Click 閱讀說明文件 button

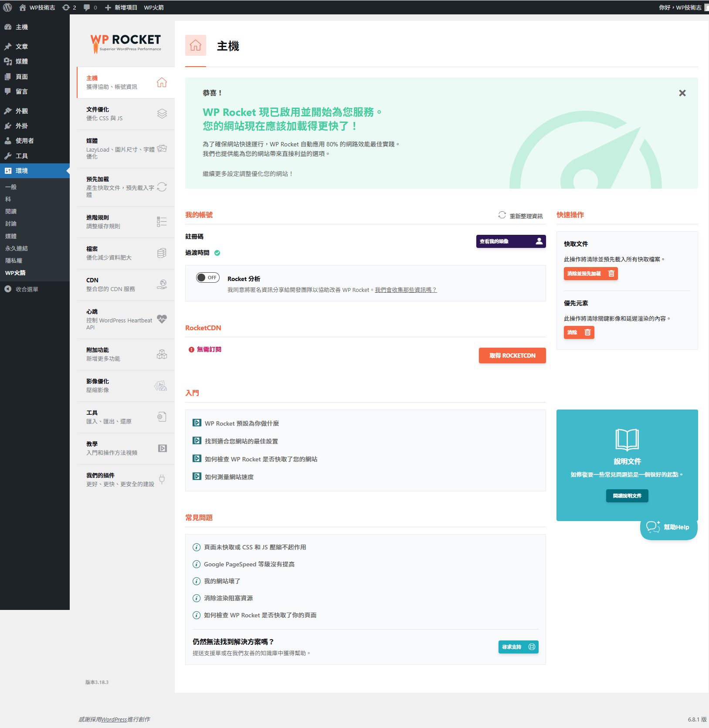click(627, 496)
